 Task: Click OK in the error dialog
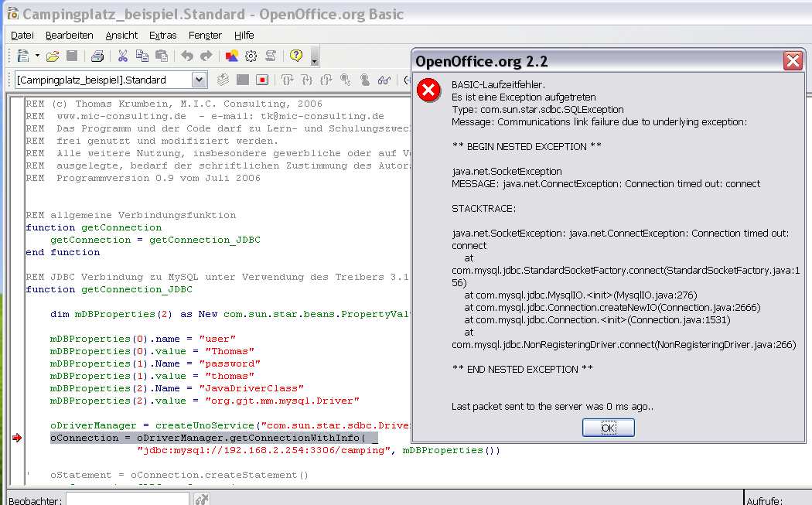tap(608, 428)
